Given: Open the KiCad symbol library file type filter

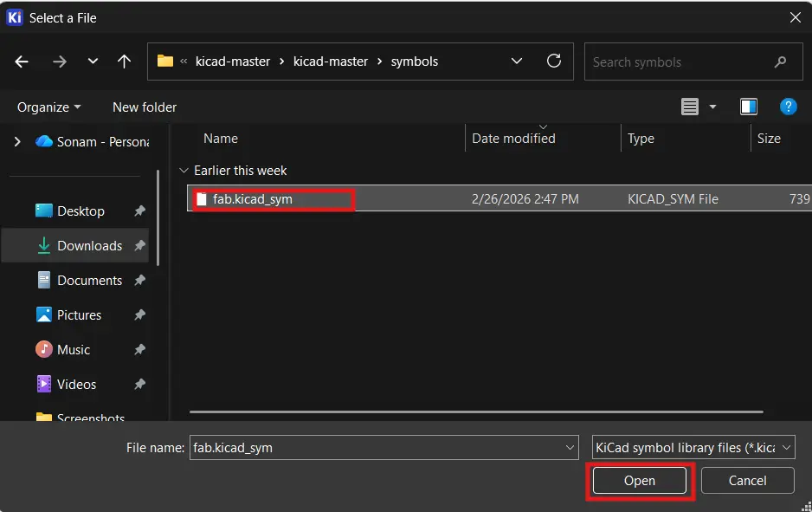Looking at the screenshot, I should [693, 448].
